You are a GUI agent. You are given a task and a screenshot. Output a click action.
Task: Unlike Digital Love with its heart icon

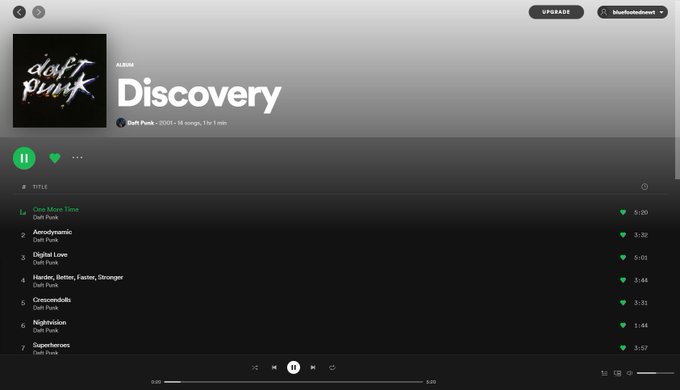tap(623, 257)
